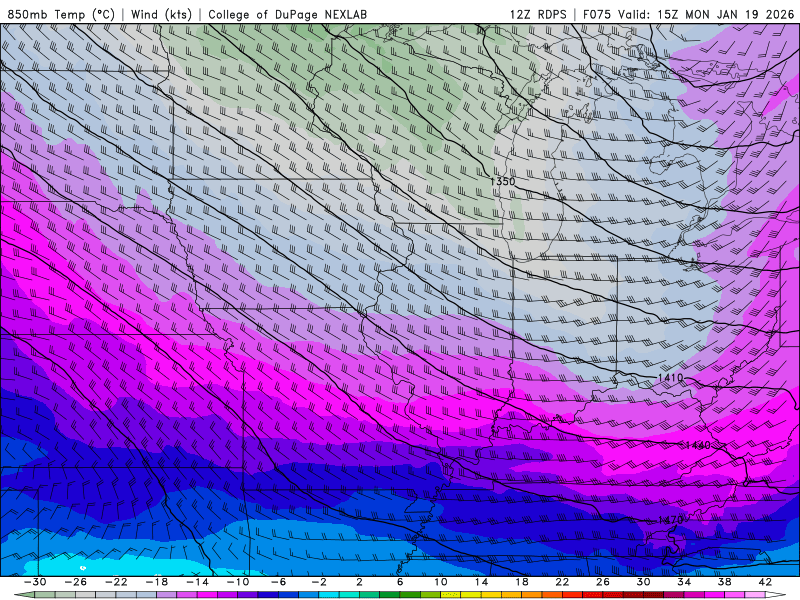Click the 'Valid: 15Z MON JAN 19 2026' text

pos(706,14)
